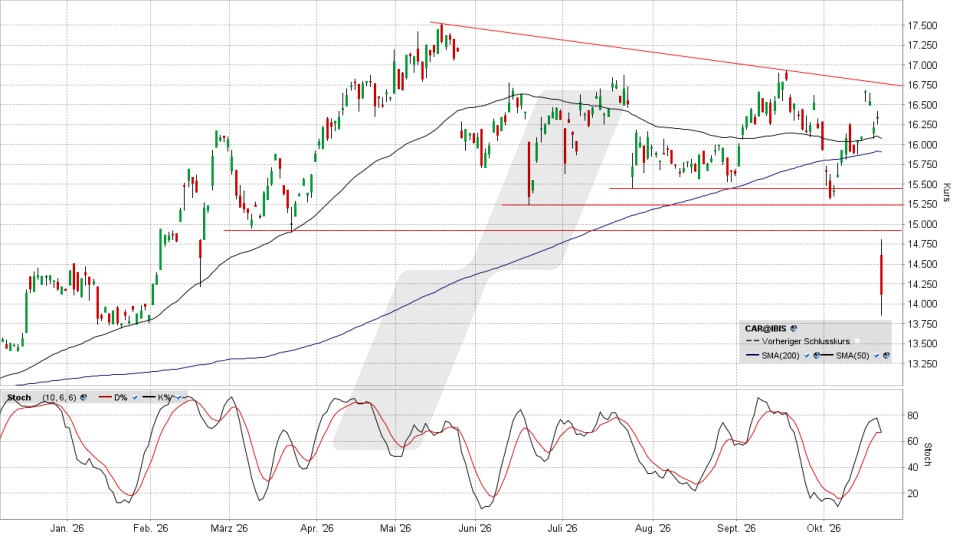Image resolution: width=960 pixels, height=540 pixels.
Task: Open the Stoch (10, 6, 6) settings icon
Action: [x=83, y=397]
